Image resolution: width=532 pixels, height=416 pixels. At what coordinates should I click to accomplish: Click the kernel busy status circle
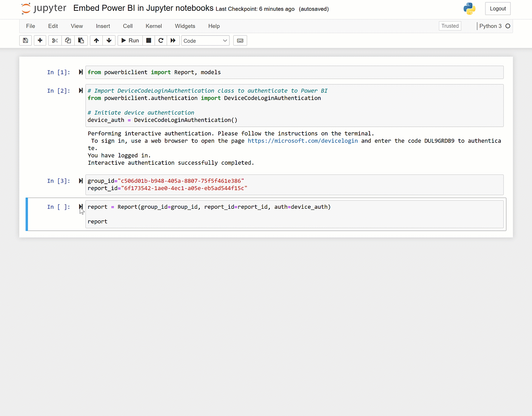click(x=507, y=26)
